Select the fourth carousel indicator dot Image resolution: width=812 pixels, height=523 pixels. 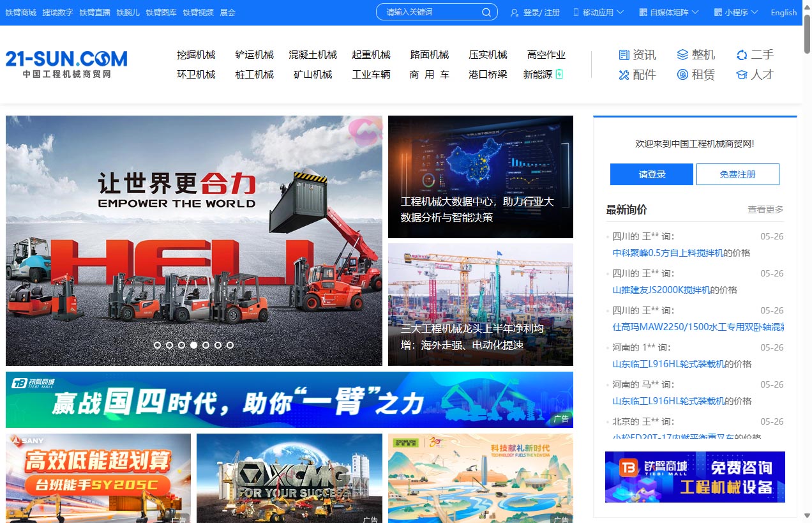click(193, 345)
